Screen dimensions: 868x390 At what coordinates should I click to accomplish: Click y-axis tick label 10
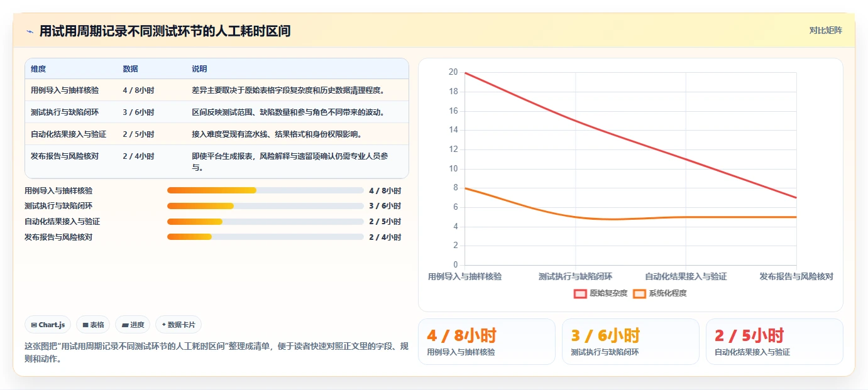[453, 168]
